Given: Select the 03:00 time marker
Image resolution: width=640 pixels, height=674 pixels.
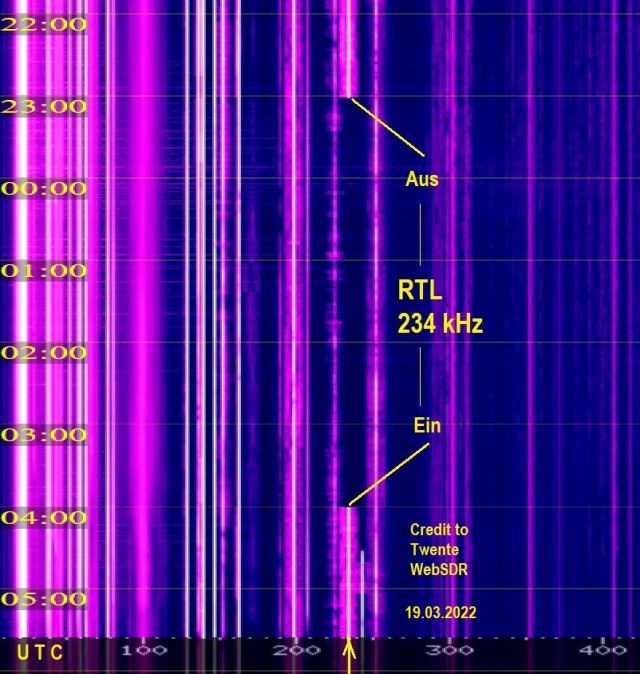Looking at the screenshot, I should (44, 435).
